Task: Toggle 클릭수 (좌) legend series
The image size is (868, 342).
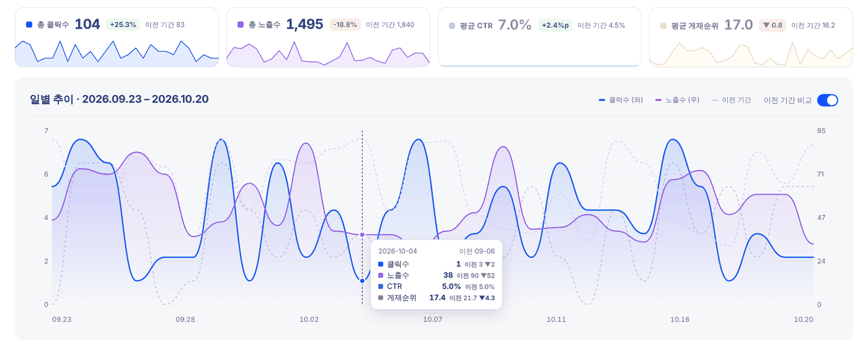Action: [621, 100]
